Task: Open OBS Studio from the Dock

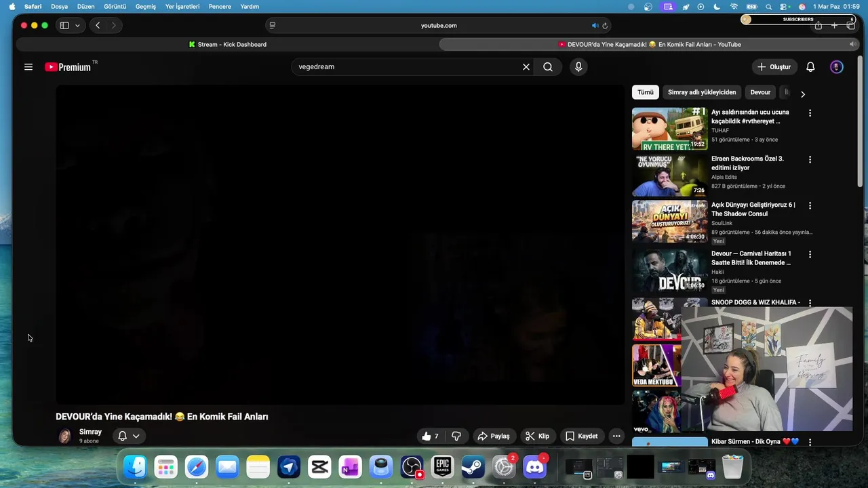Action: click(412, 467)
